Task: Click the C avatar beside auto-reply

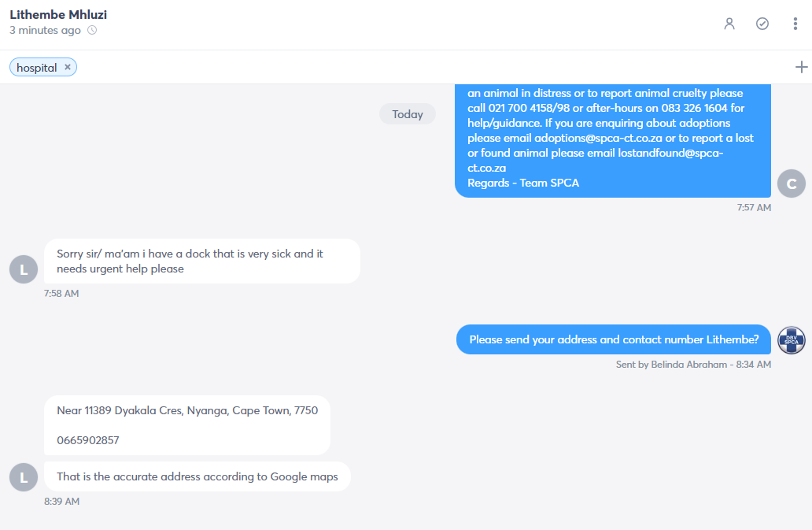Action: click(x=792, y=183)
